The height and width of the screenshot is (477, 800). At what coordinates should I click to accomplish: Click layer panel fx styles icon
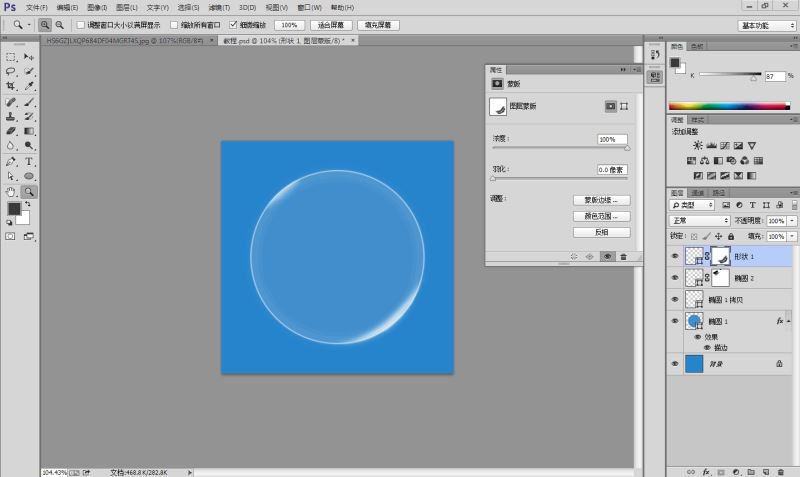pyautogui.click(x=706, y=470)
